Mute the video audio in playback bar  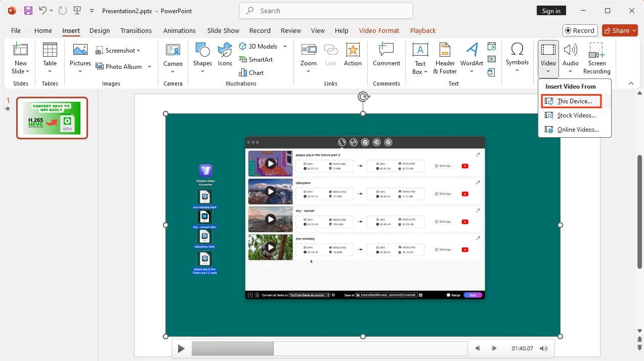click(543, 348)
